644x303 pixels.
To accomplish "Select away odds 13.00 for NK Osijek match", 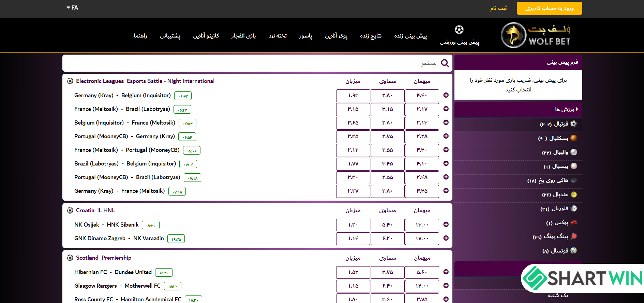I will pyautogui.click(x=422, y=225).
